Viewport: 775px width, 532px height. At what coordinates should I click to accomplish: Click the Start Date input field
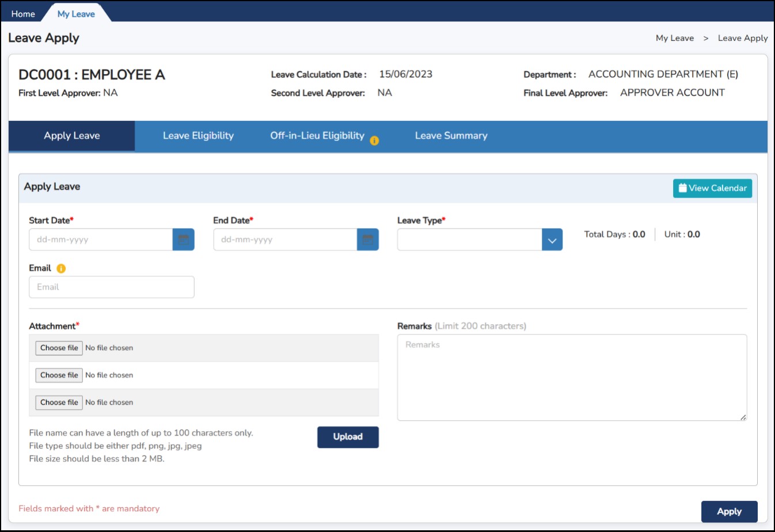pyautogui.click(x=101, y=240)
